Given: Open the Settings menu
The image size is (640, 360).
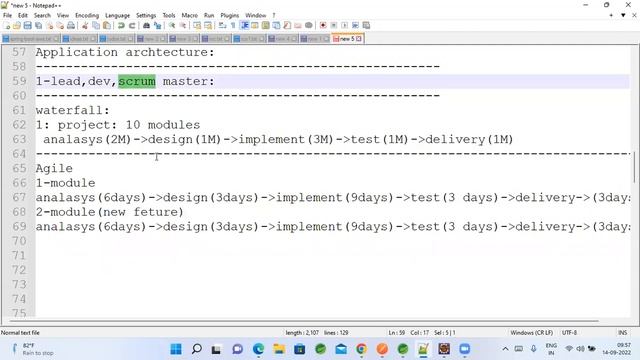Looking at the screenshot, I should pos(146,16).
